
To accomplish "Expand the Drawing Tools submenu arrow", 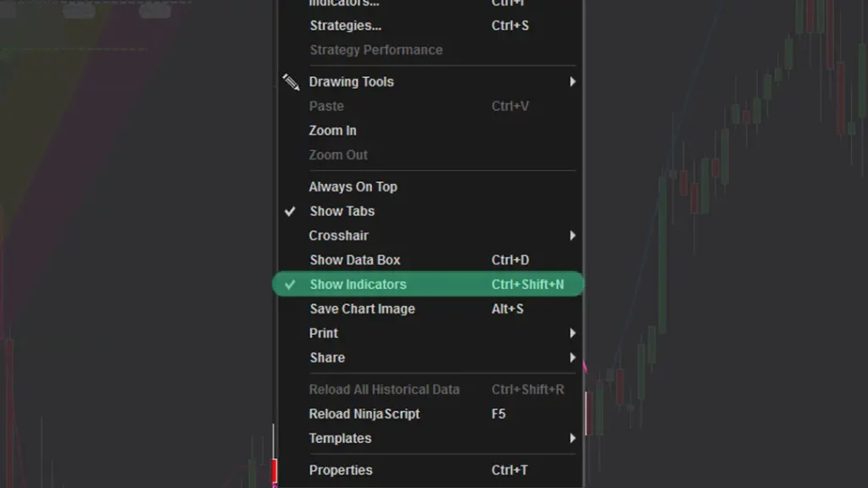I will tap(572, 82).
